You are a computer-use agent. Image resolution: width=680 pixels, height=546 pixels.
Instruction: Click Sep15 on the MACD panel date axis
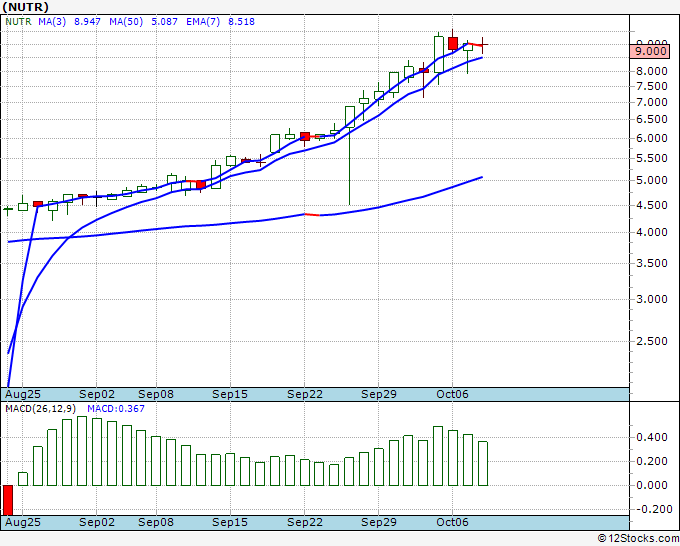tap(230, 522)
